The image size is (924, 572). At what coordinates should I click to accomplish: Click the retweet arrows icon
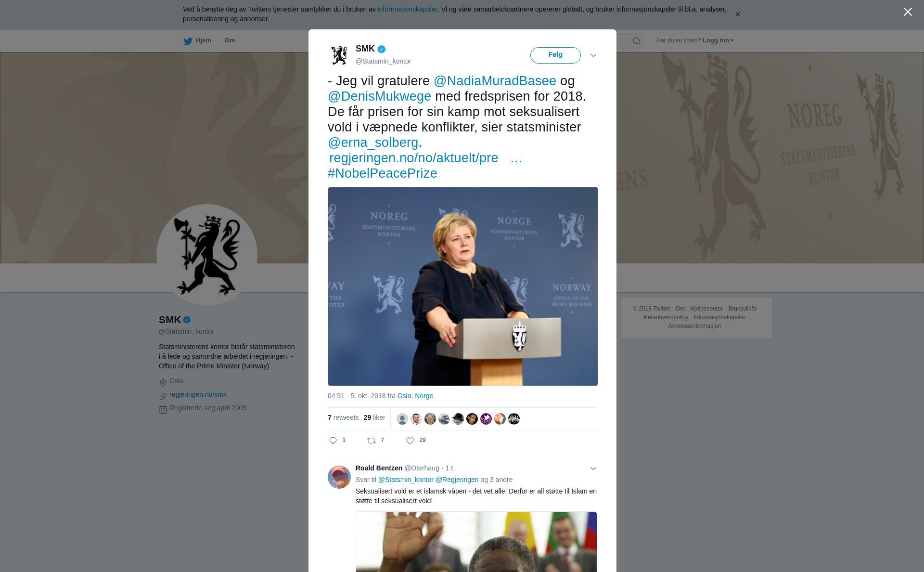coord(372,441)
